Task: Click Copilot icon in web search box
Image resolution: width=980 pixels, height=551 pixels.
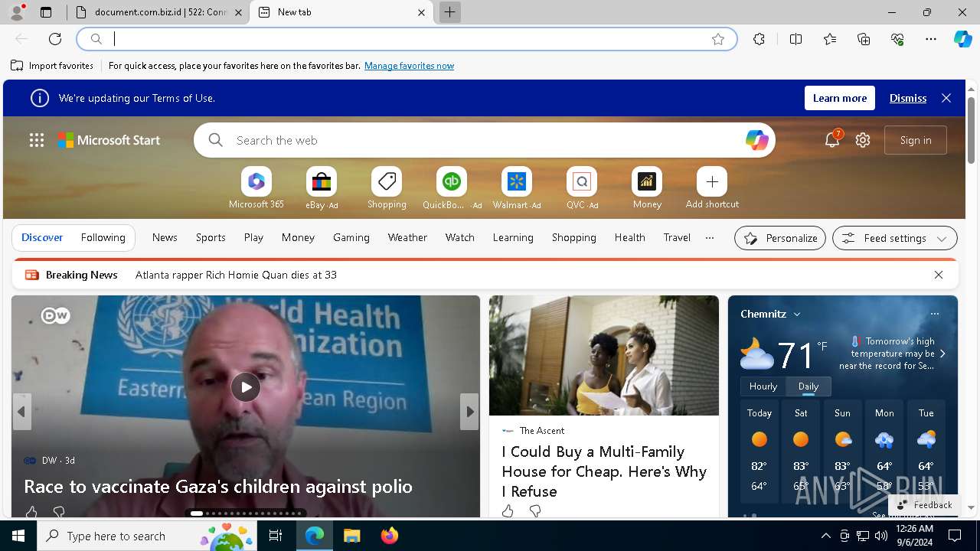Action: tap(756, 140)
